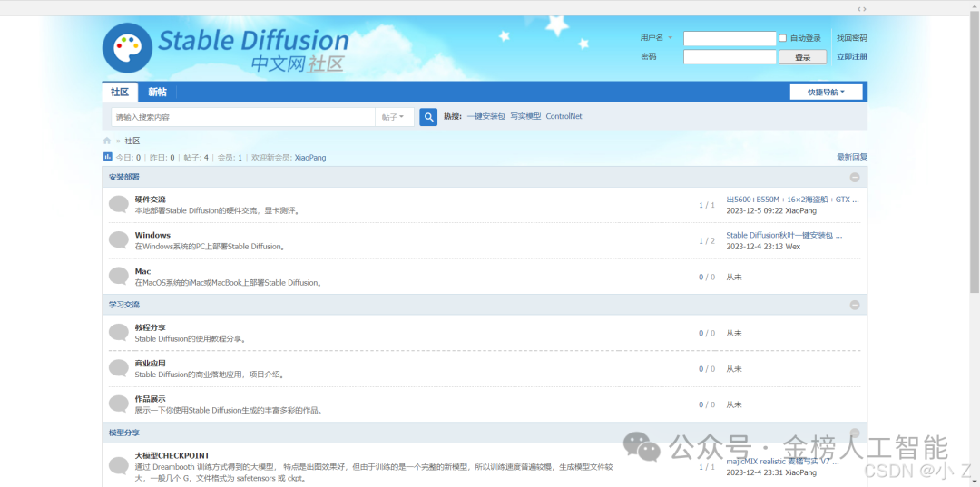This screenshot has width=980, height=487.
Task: Switch to the 社区 tab
Action: pyautogui.click(x=120, y=92)
